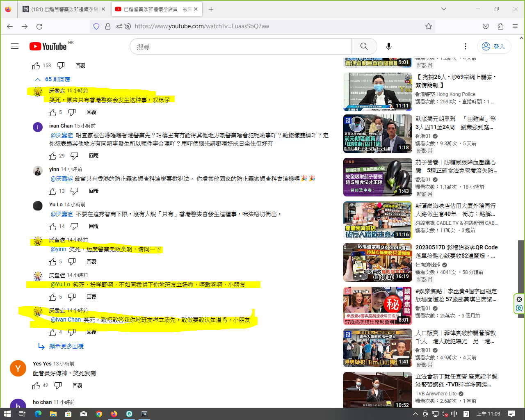Switch to the first browser tab (181)
The image size is (525, 420).
point(64,9)
